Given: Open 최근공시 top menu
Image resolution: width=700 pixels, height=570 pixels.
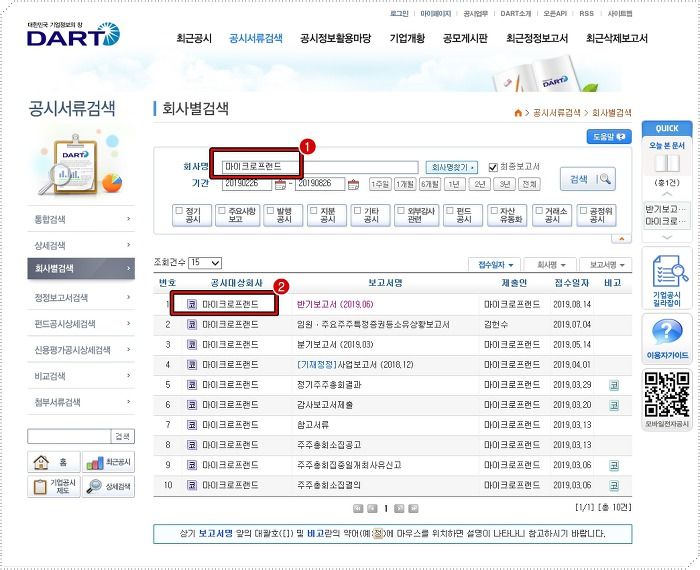Looking at the screenshot, I should click(194, 38).
